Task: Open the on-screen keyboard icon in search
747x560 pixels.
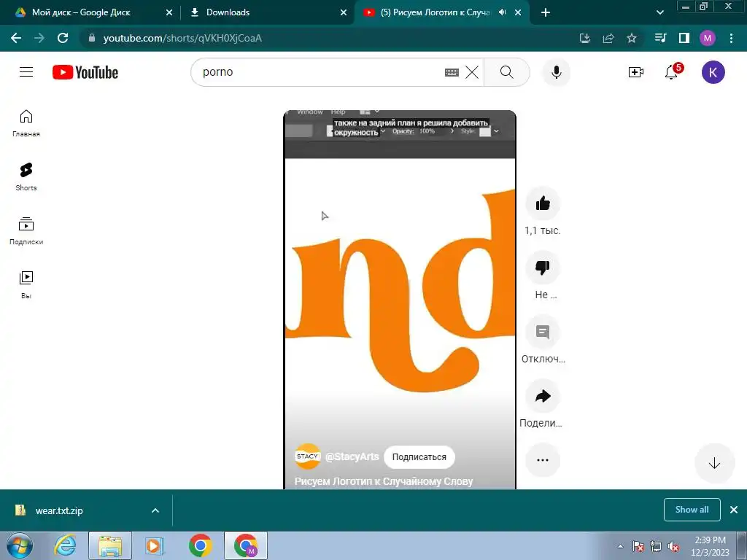Action: [452, 72]
